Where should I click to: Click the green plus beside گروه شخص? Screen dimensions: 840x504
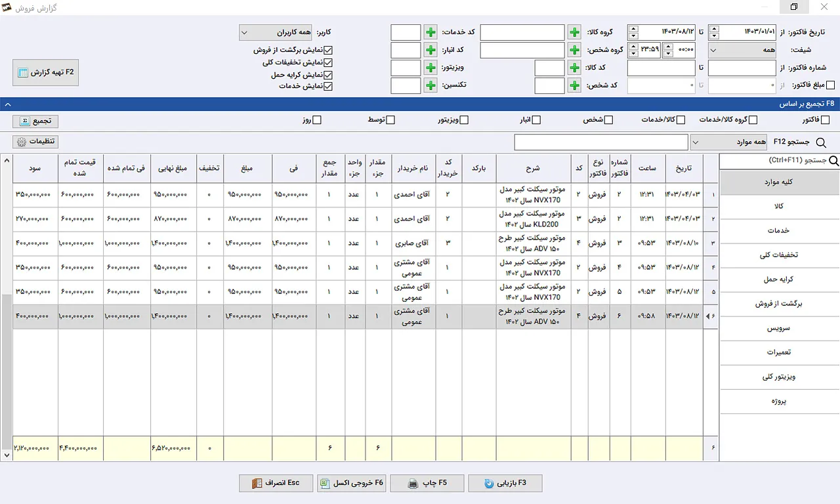[574, 50]
